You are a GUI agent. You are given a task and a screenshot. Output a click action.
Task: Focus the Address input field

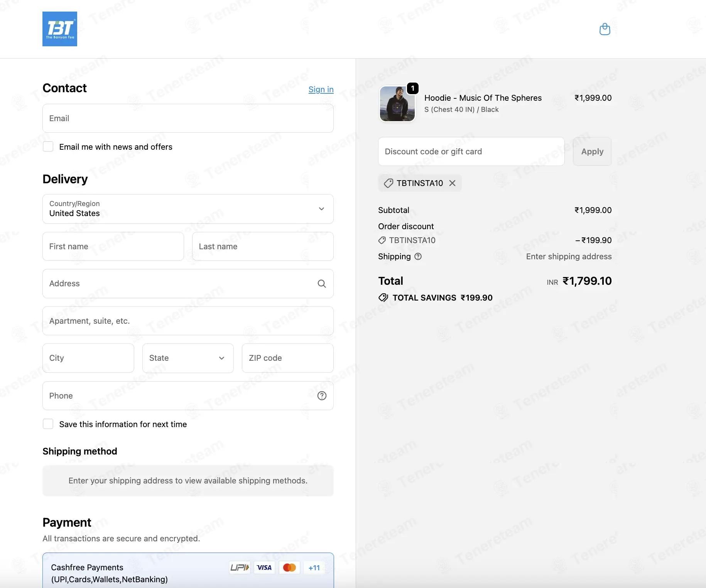click(x=188, y=284)
